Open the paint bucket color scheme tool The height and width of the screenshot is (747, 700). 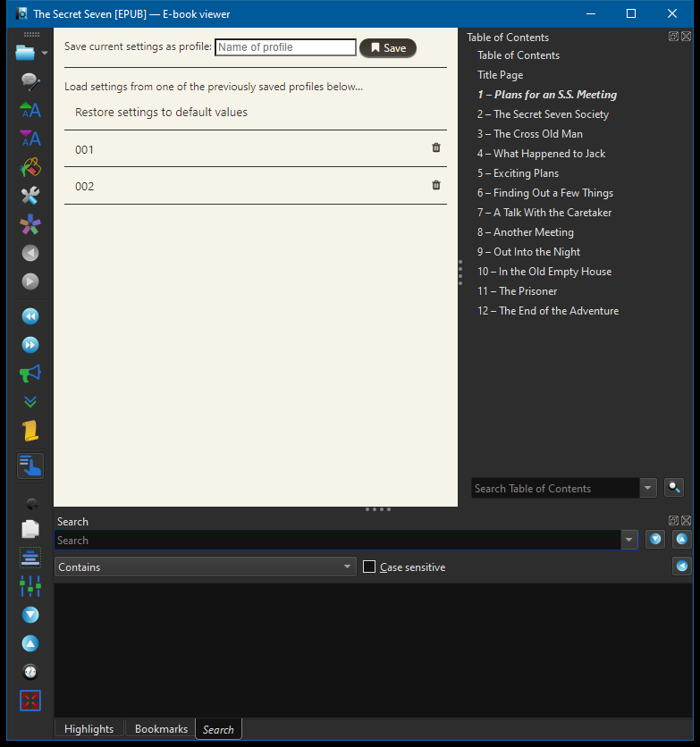[x=30, y=167]
